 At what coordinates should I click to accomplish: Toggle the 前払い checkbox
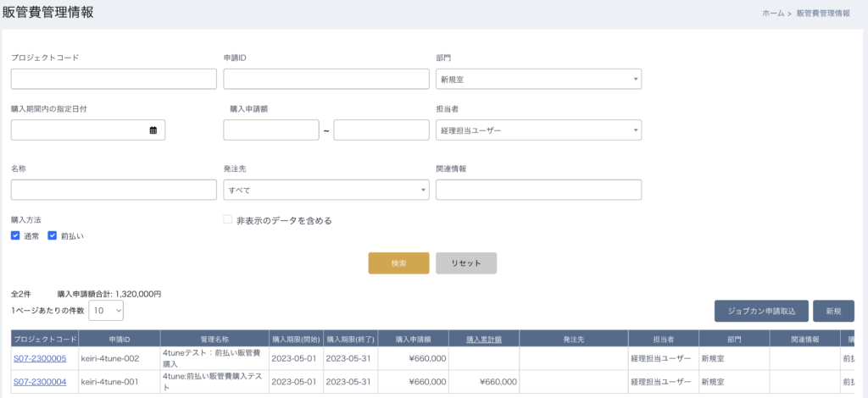pyautogui.click(x=53, y=236)
